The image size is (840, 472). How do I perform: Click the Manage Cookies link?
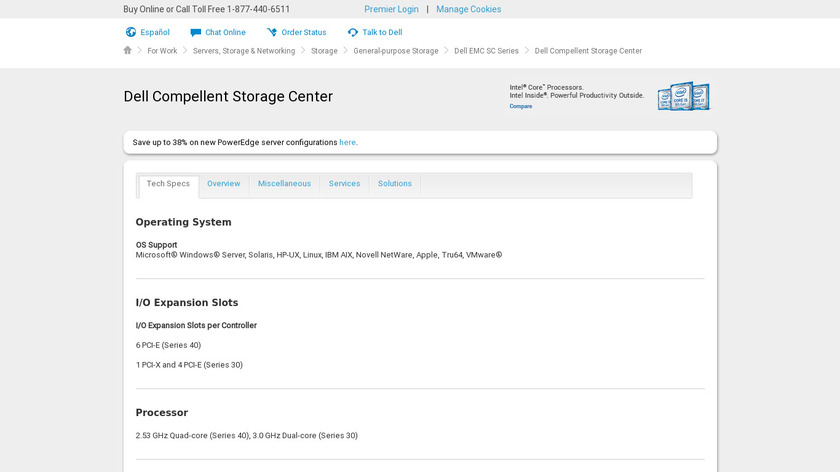point(469,9)
